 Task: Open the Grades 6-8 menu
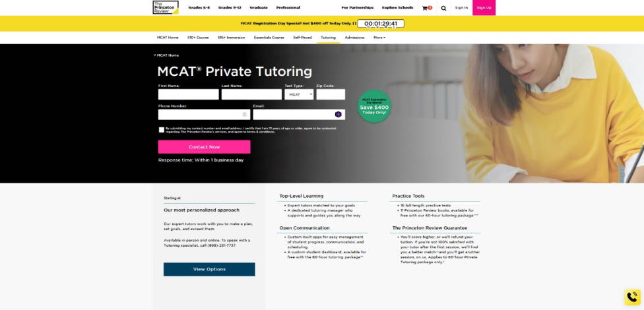point(199,7)
